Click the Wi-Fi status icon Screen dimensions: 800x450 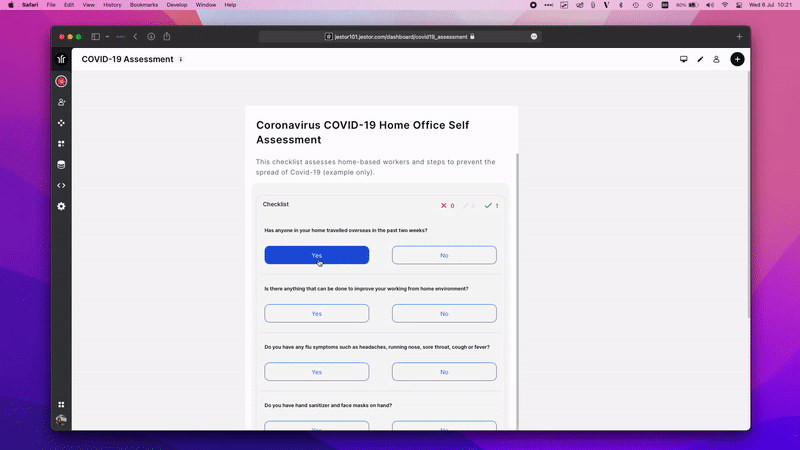pyautogui.click(x=725, y=5)
